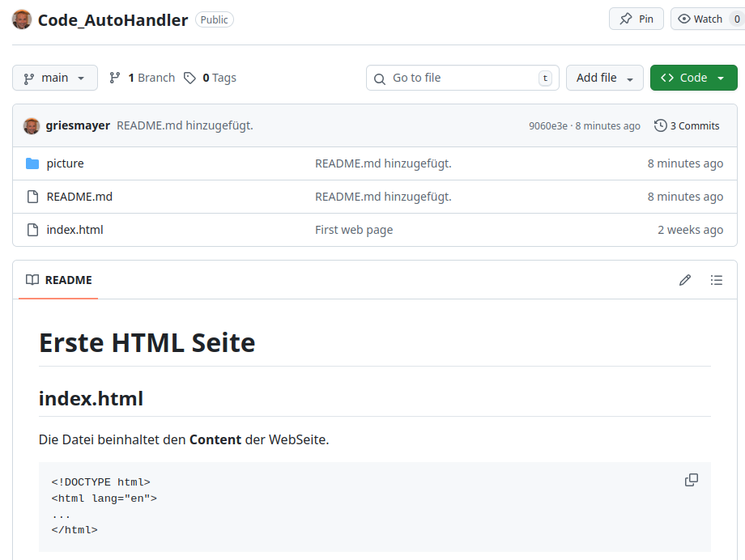Open the First web page commit message
Screen dimensions: 745x560
(x=354, y=230)
